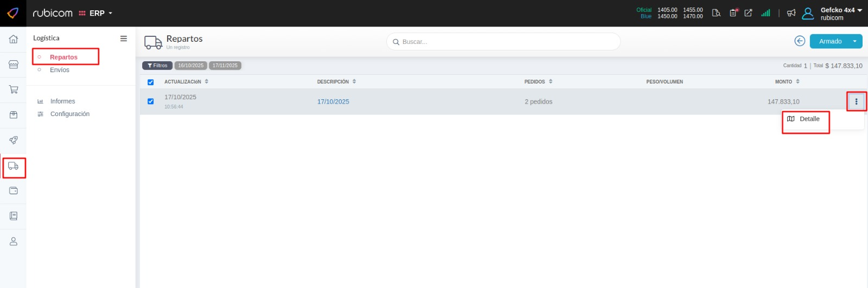
Task: Select the truck logistics icon
Action: 14,166
